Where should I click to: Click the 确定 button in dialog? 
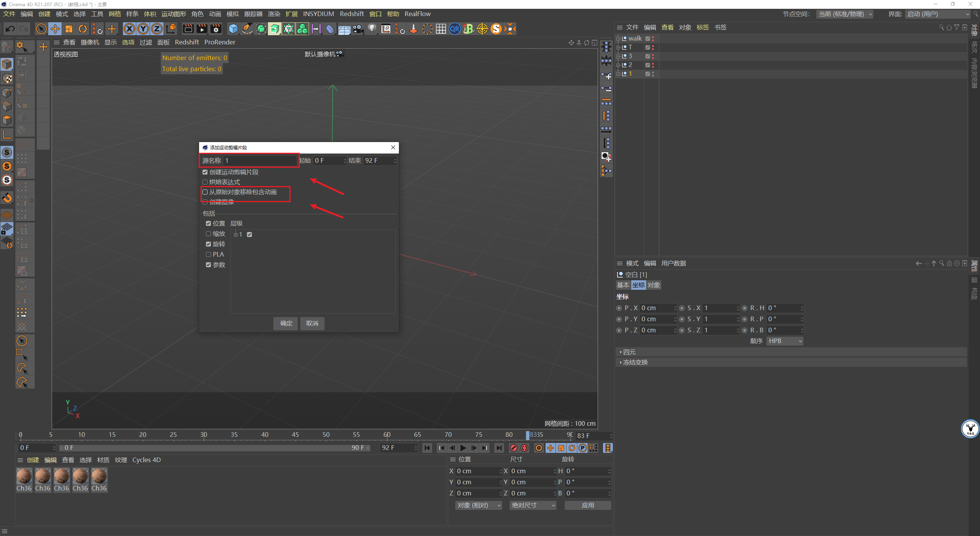[x=286, y=323]
